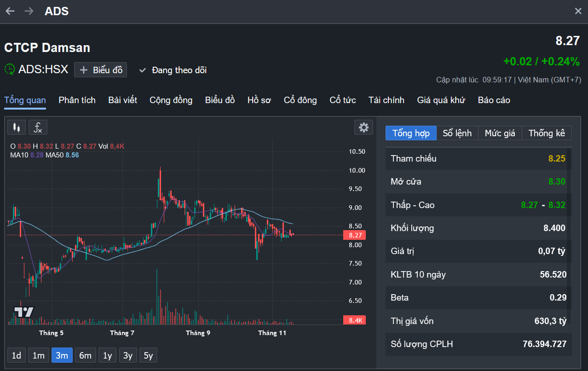Select the Thống kê panel tab
This screenshot has height=371, width=588.
point(547,133)
